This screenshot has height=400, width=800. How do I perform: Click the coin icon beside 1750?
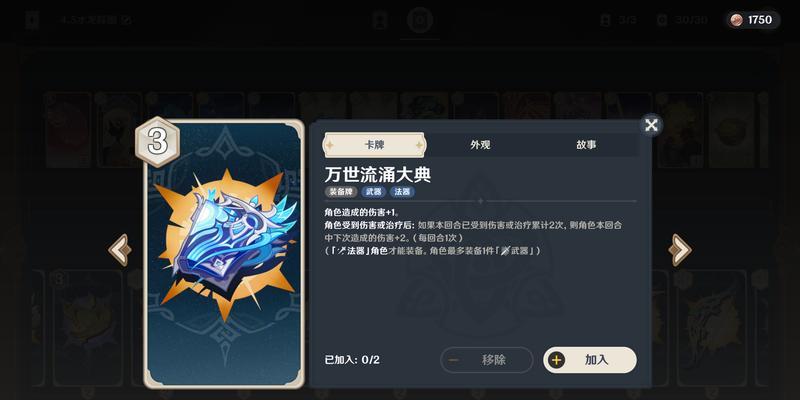[736, 20]
